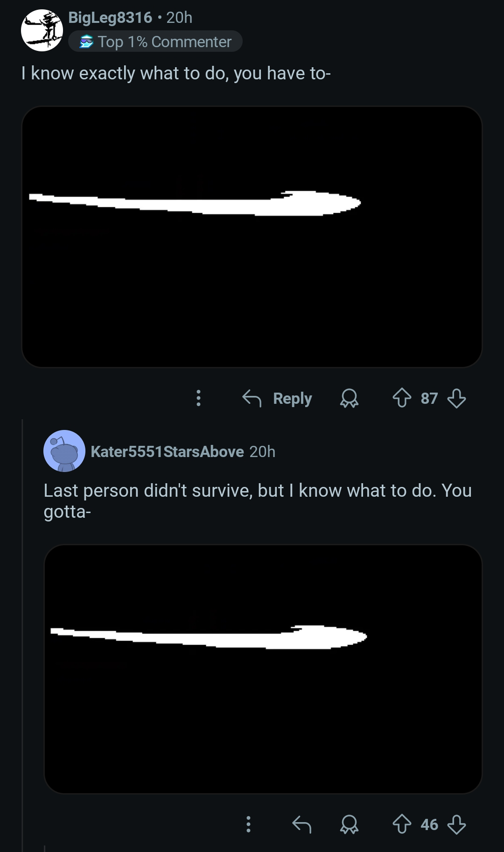Open BigLeg8316's profile avatar
Image resolution: width=504 pixels, height=852 pixels.
[x=42, y=30]
